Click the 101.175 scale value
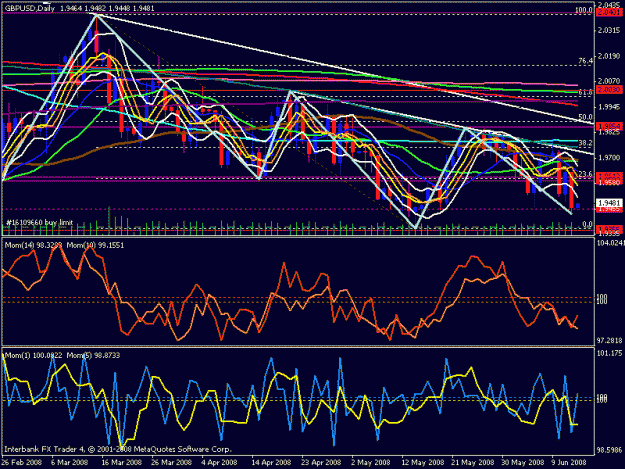Image resolution: width=625 pixels, height=469 pixels. (609, 353)
